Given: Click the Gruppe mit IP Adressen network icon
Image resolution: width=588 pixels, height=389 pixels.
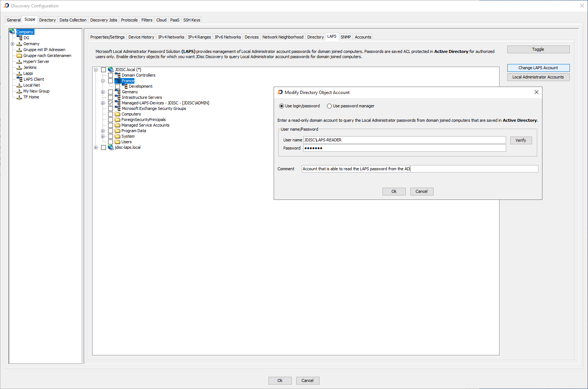Looking at the screenshot, I should coord(19,50).
